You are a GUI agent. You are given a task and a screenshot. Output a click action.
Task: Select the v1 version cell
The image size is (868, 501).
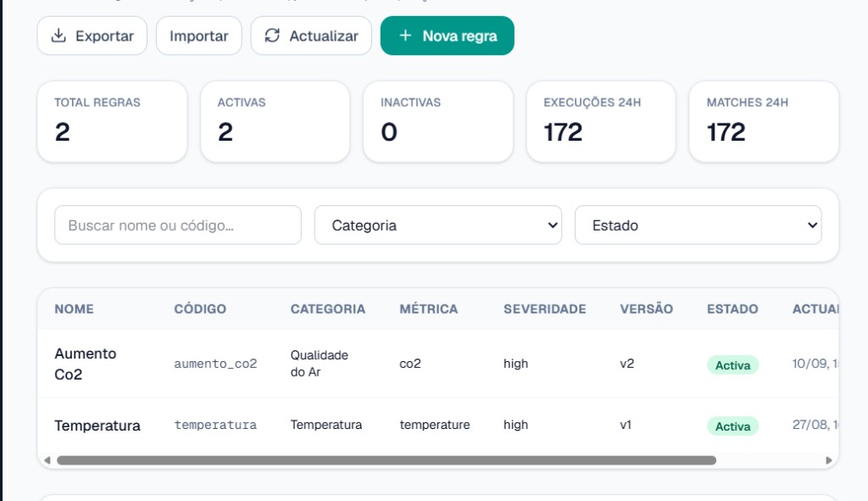(626, 425)
